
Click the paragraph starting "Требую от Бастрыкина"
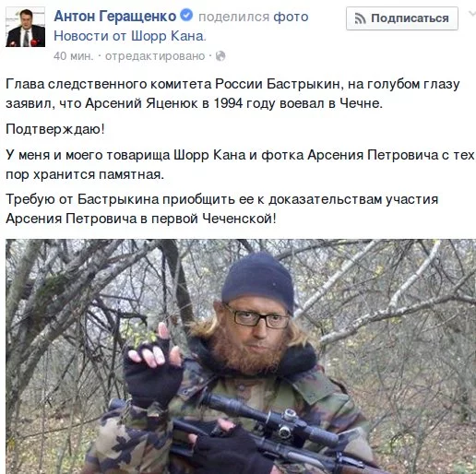coord(222,208)
